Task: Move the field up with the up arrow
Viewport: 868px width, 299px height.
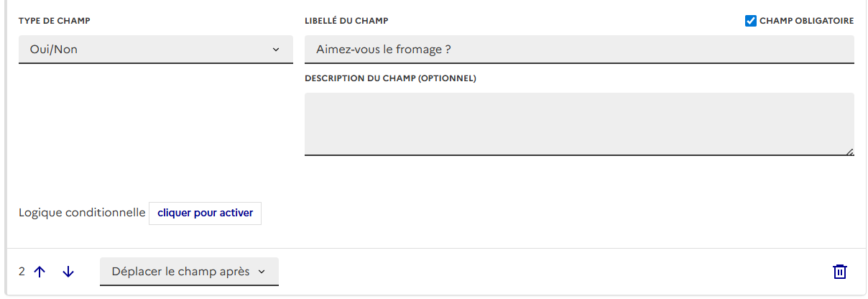Action: [x=40, y=272]
